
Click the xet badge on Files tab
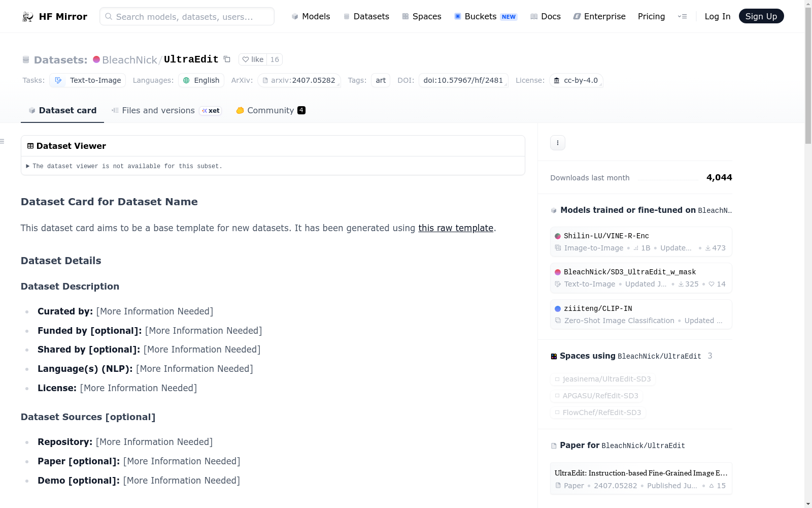(211, 110)
